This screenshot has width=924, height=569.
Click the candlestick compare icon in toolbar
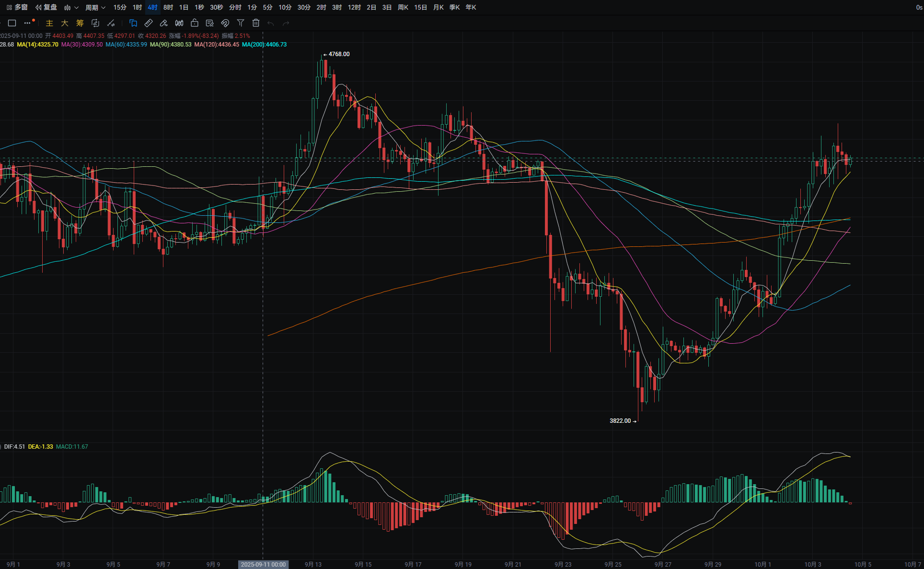179,23
